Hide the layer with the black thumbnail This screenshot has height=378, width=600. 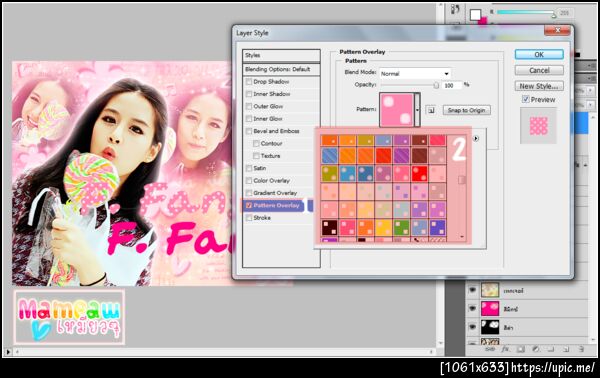[x=472, y=326]
